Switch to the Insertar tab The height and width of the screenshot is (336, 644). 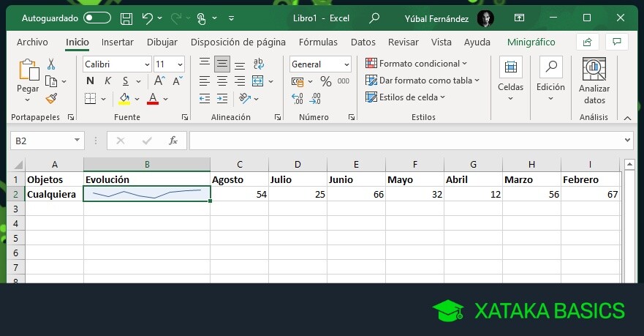118,42
